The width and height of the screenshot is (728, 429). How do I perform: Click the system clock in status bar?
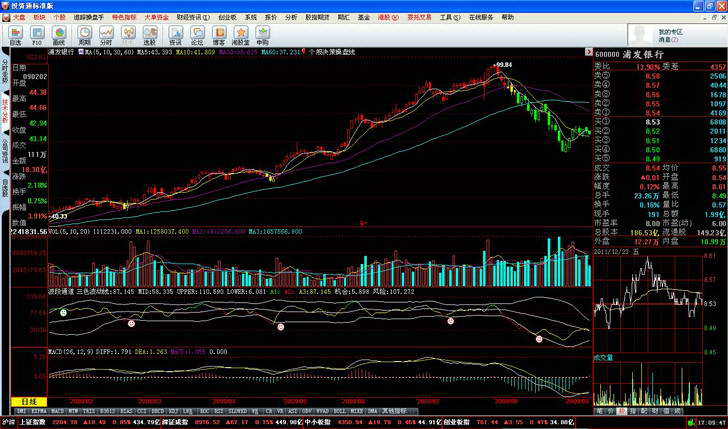710,422
